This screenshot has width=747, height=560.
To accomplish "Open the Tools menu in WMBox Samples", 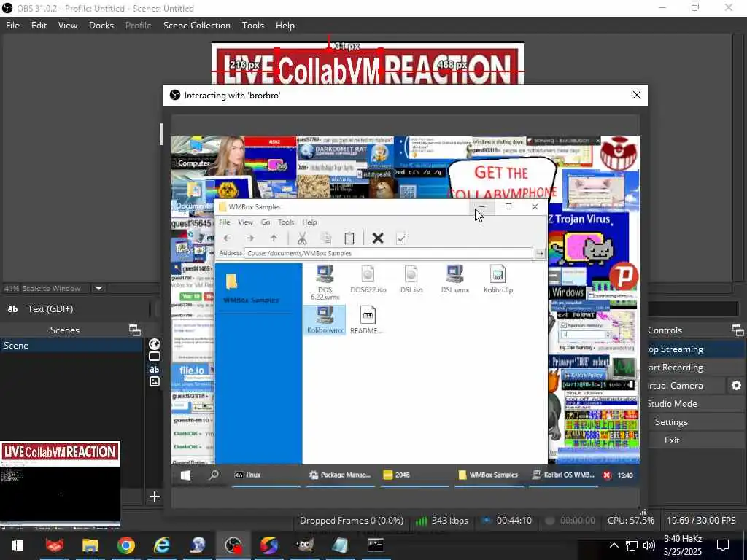I will pyautogui.click(x=286, y=222).
